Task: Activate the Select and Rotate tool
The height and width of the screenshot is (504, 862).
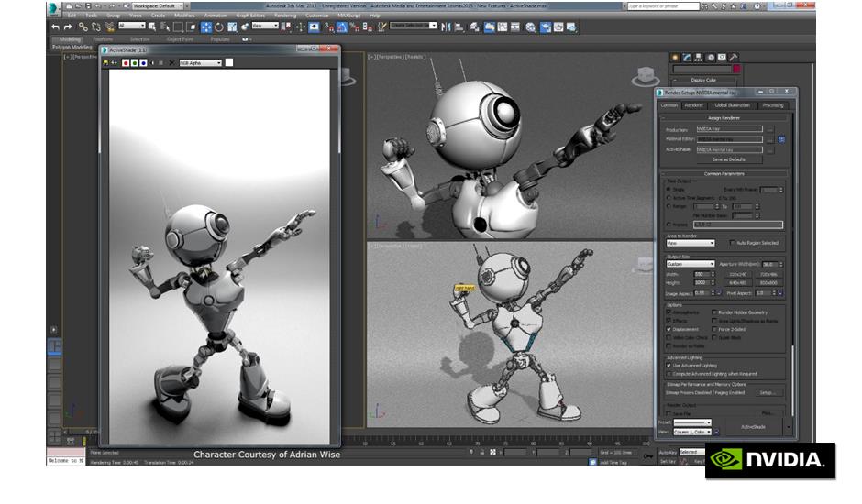Action: 219,27
